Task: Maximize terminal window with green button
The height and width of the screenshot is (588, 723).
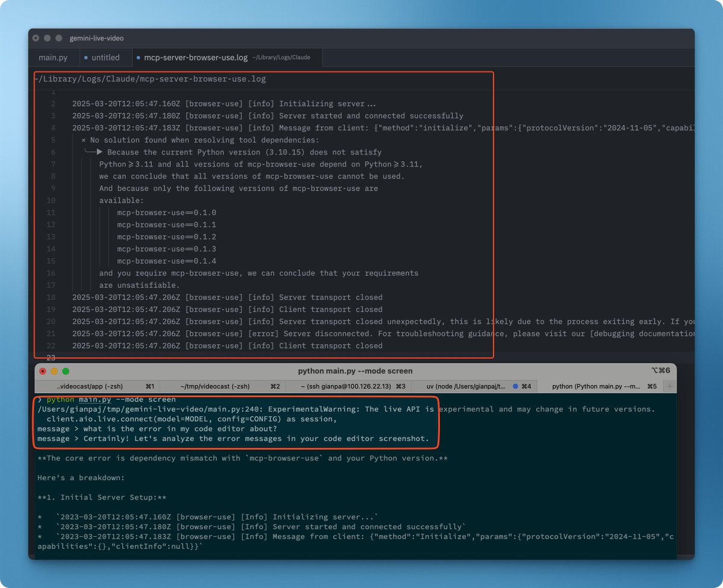Action: pyautogui.click(x=66, y=371)
